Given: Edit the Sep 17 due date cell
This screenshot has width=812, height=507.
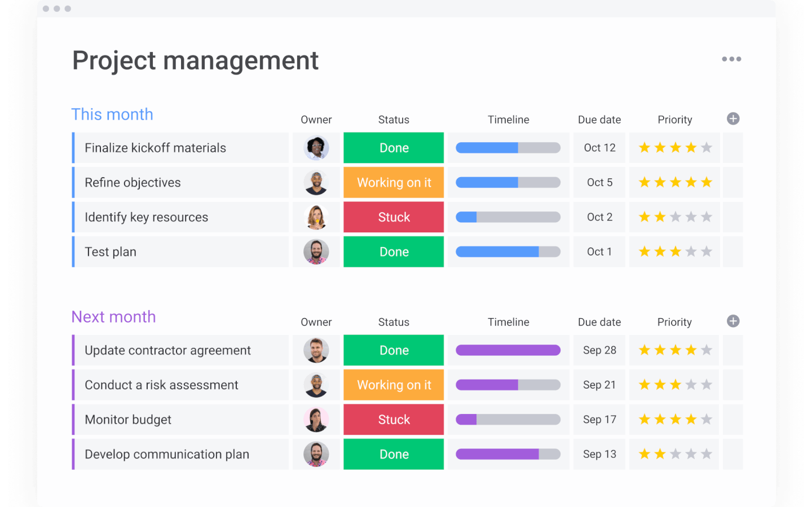Looking at the screenshot, I should (599, 420).
